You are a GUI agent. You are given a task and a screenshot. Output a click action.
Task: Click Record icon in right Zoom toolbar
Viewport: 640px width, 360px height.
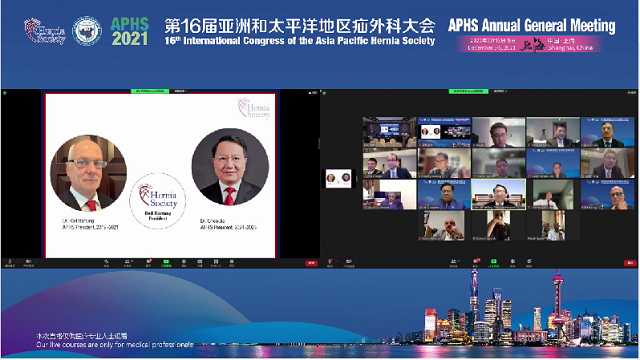(513, 263)
